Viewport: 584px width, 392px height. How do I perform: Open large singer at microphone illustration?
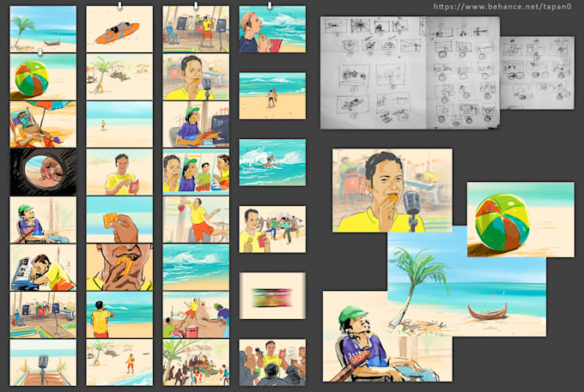pos(392,190)
